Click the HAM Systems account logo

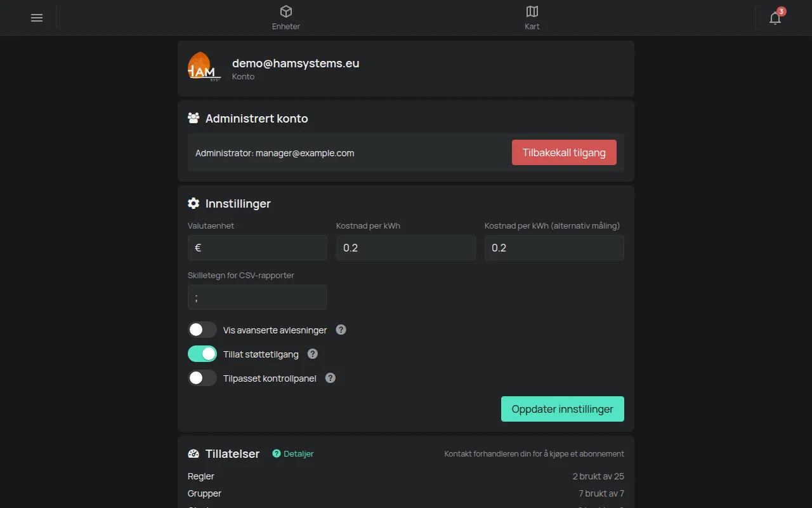point(204,67)
